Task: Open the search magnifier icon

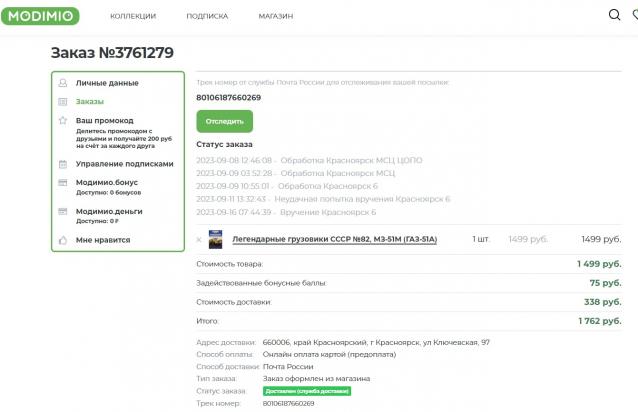Action: (614, 16)
